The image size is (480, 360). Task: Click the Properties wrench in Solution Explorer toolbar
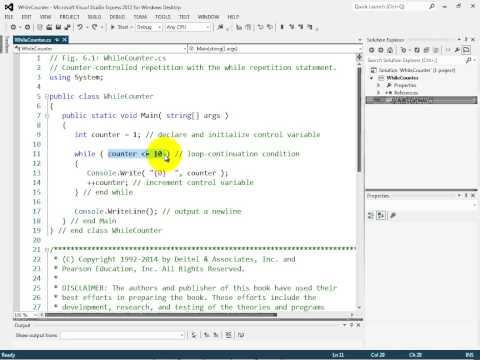[457, 50]
